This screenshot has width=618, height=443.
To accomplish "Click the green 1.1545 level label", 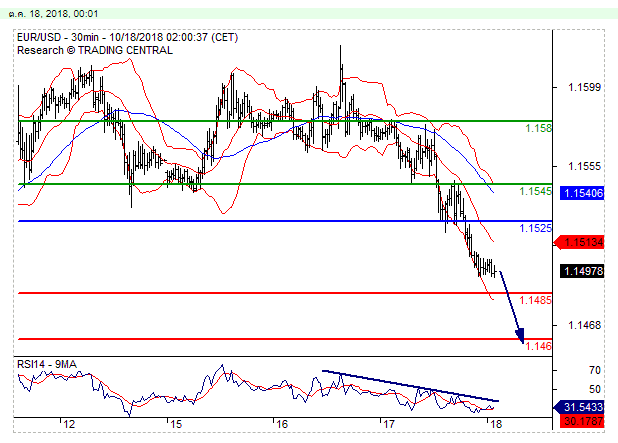I will point(535,191).
